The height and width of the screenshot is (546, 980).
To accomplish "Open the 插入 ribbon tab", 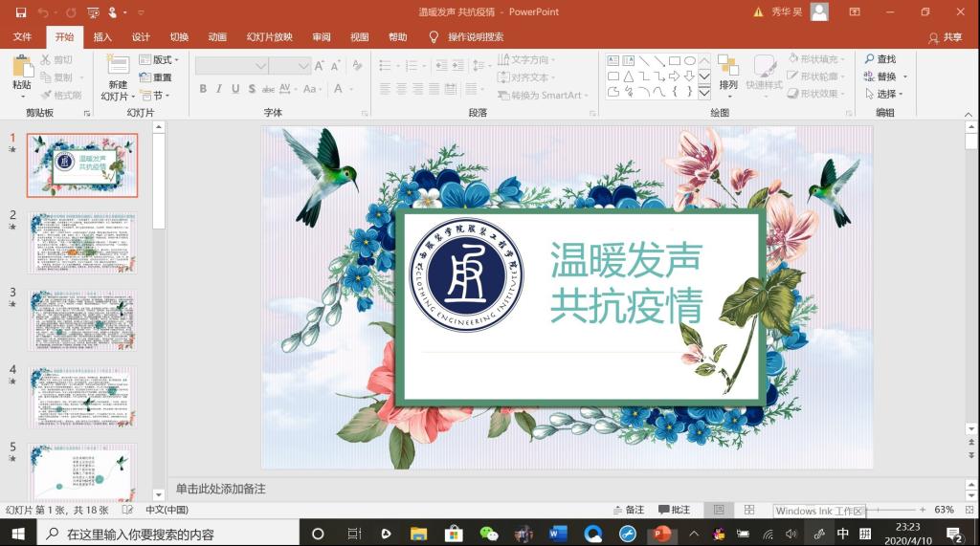I will [102, 37].
